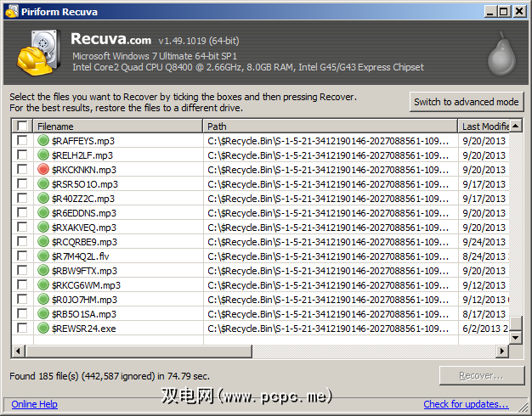The height and width of the screenshot is (416, 532).
Task: Maximize the Piriform Recuva window
Action: click(x=504, y=12)
